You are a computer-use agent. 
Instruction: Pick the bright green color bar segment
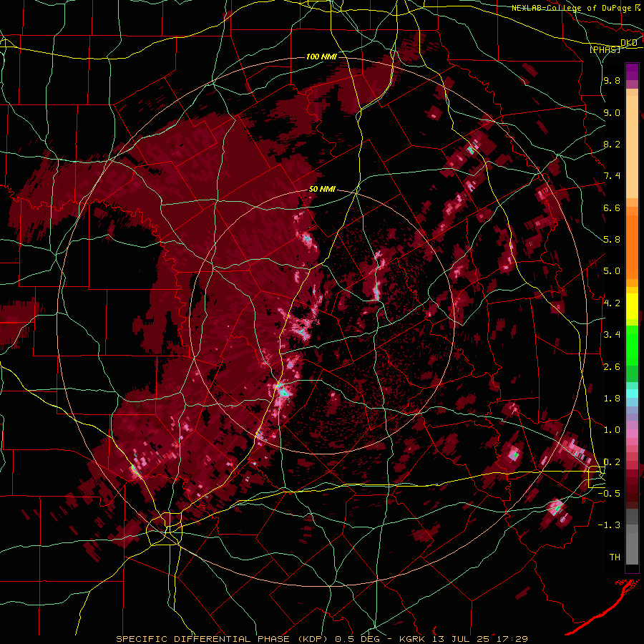point(632,345)
